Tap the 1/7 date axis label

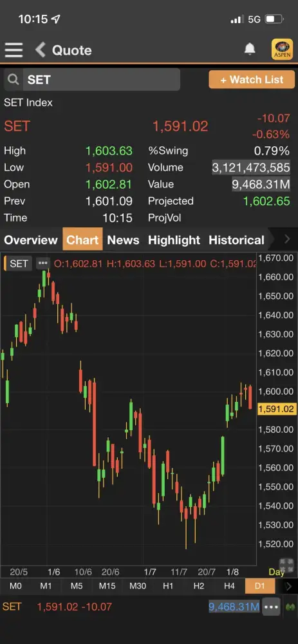coord(150,572)
